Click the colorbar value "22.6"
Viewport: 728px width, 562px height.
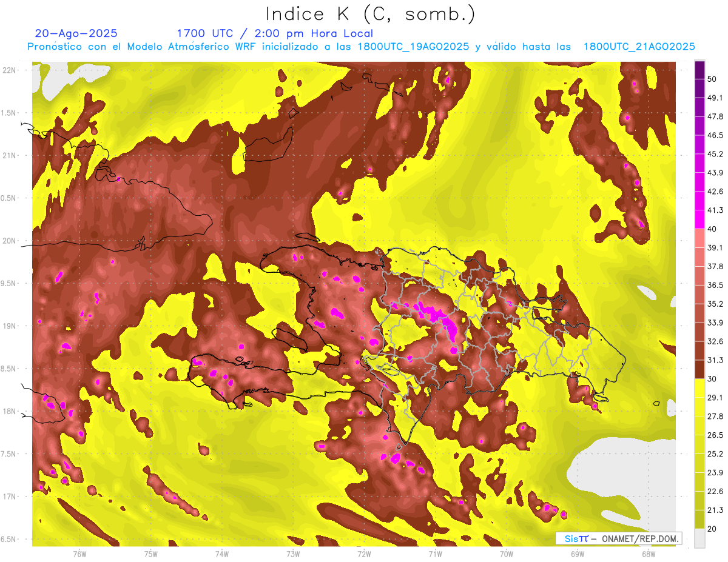coord(715,491)
